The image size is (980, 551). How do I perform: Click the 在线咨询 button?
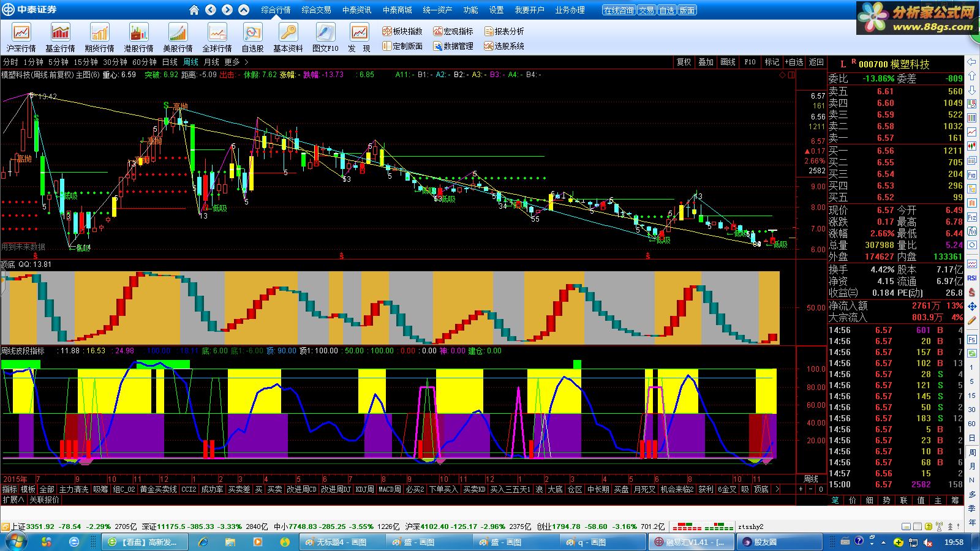point(619,10)
